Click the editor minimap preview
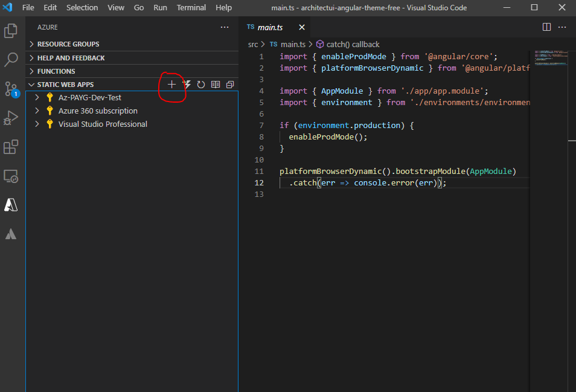 click(550, 58)
